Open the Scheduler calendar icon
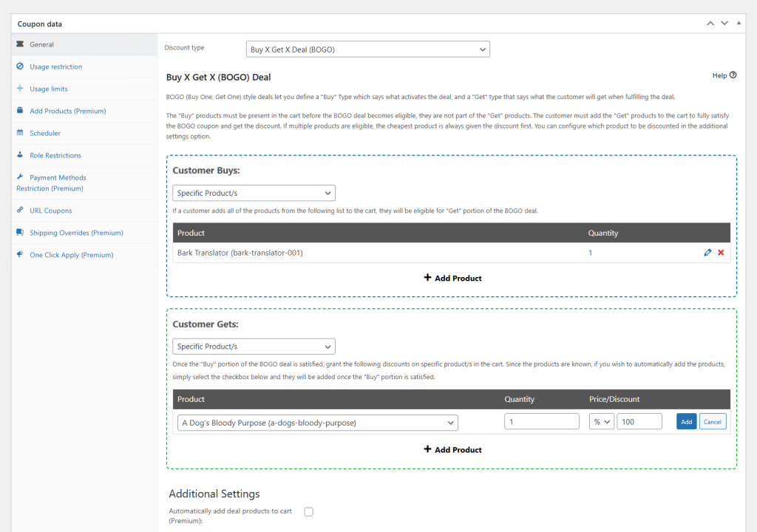This screenshot has width=757, height=532. (19, 133)
